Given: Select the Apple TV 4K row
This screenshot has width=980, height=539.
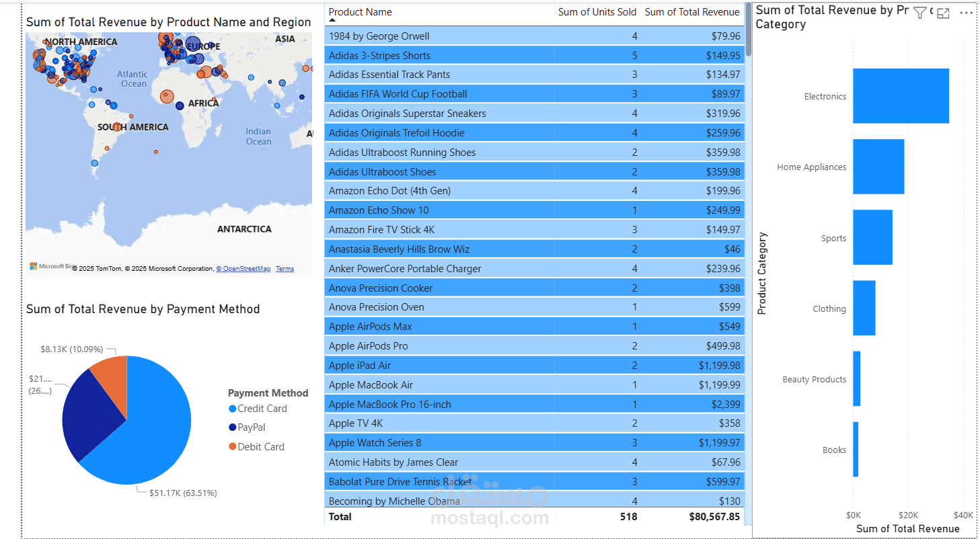Looking at the screenshot, I should click(x=535, y=423).
